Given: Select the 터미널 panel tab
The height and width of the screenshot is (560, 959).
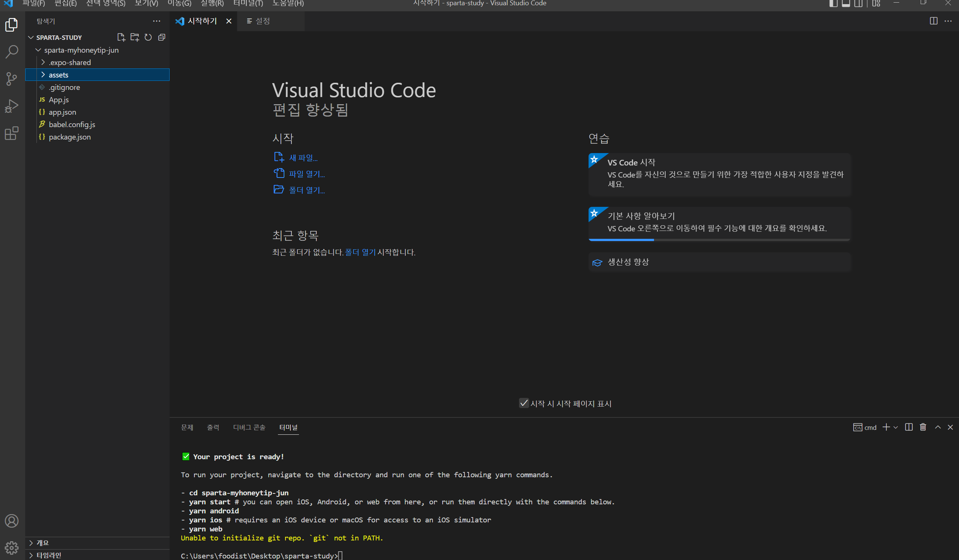Looking at the screenshot, I should (x=288, y=427).
